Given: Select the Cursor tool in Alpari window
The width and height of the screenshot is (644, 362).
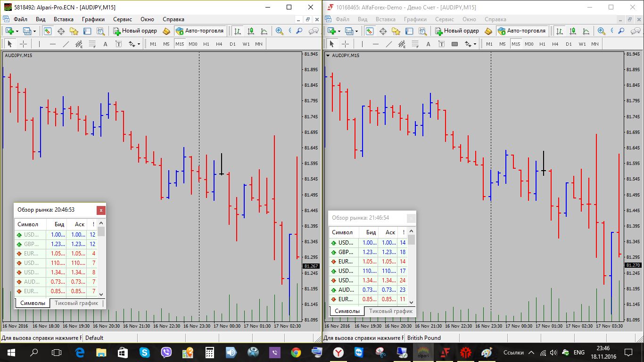Looking at the screenshot, I should [9, 44].
